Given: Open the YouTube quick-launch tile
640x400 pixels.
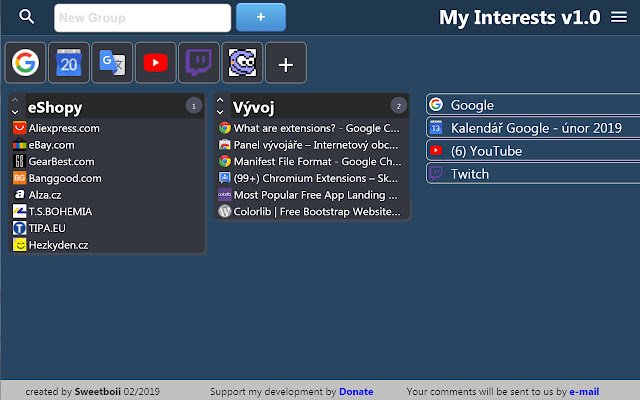Looking at the screenshot, I should 156,63.
